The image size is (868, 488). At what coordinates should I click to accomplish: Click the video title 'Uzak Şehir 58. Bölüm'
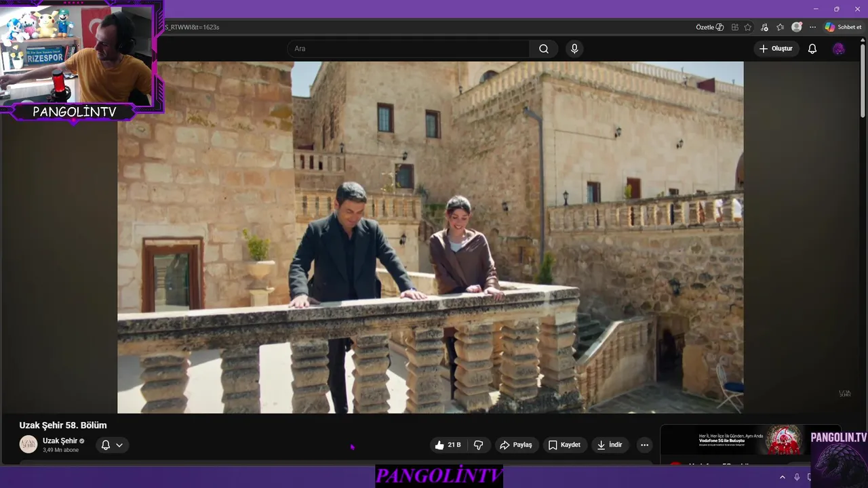click(x=63, y=425)
